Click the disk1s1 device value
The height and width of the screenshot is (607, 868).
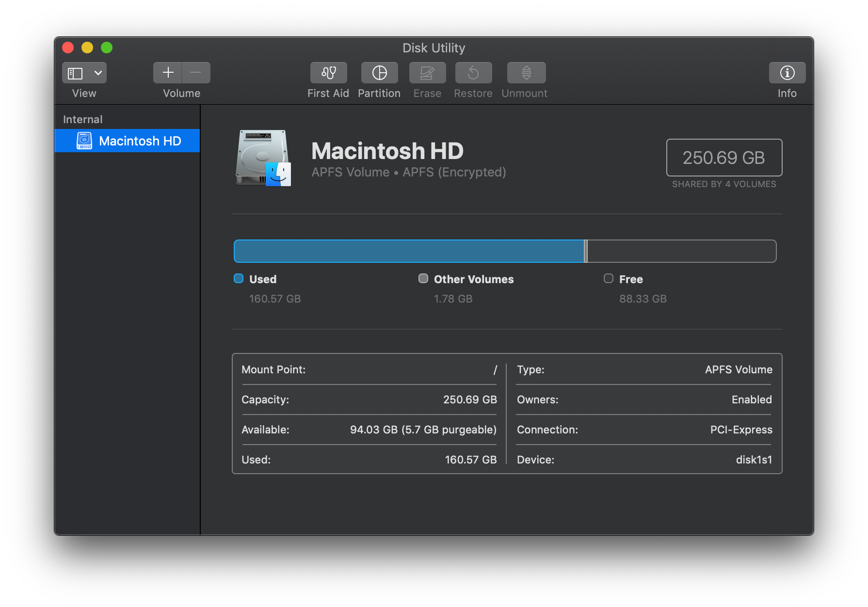754,460
